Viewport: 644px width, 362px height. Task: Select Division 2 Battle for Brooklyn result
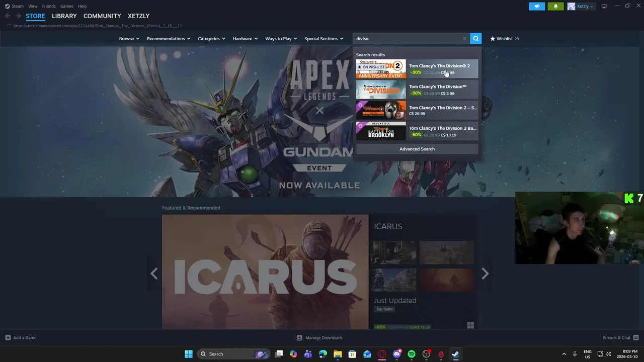417,131
